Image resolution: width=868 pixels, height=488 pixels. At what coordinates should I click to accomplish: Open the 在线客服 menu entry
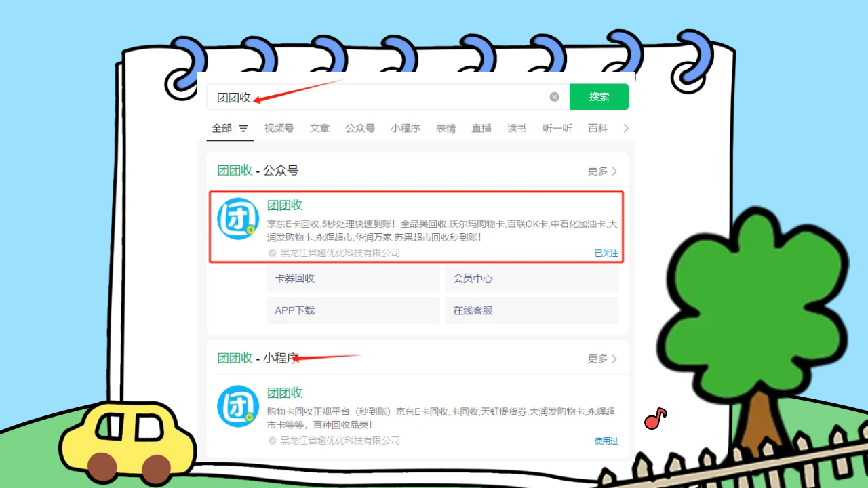point(532,310)
